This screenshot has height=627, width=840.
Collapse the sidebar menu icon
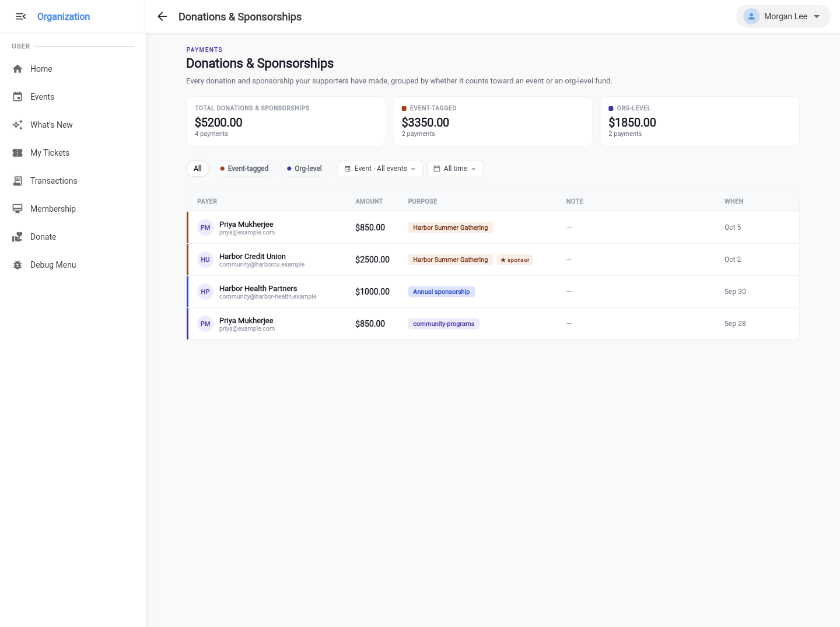pos(21,16)
